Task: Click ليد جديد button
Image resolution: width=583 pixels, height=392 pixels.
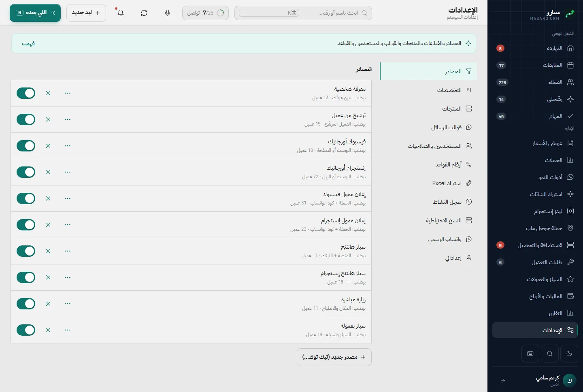Action: click(x=86, y=13)
